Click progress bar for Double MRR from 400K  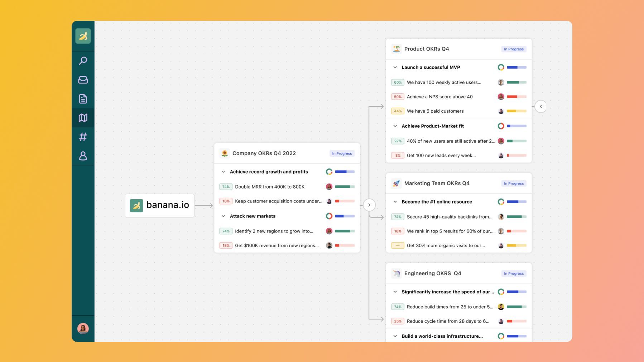coord(345,187)
